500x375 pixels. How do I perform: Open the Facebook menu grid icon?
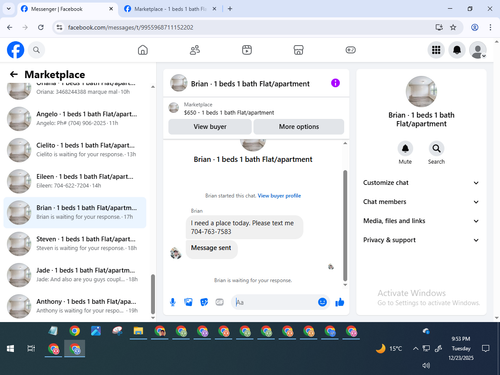[x=436, y=50]
